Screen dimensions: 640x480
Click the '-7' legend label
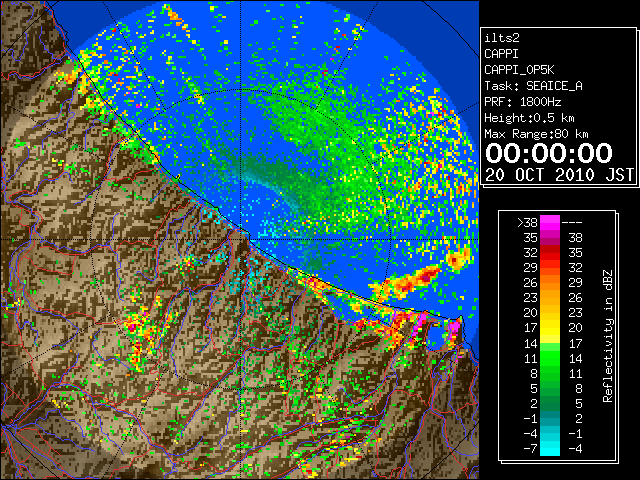[x=530, y=449]
